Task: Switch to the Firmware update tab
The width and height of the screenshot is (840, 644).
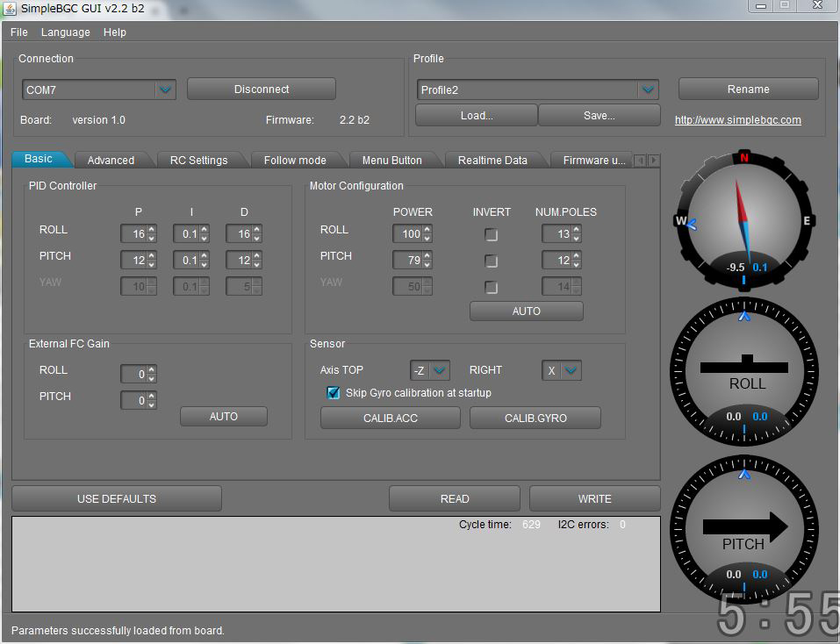Action: tap(593, 160)
